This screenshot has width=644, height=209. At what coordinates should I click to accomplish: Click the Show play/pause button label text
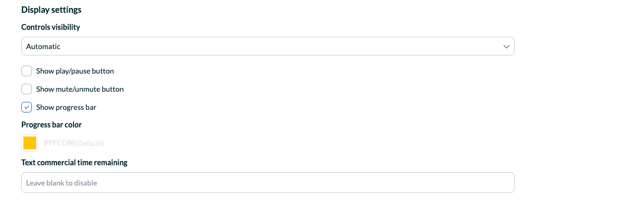pyautogui.click(x=75, y=71)
